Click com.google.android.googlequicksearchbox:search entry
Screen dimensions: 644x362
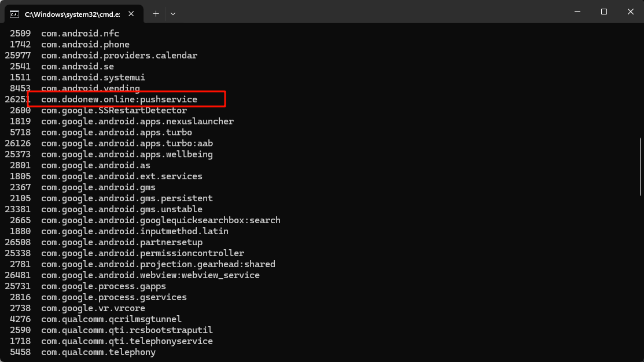click(x=160, y=220)
